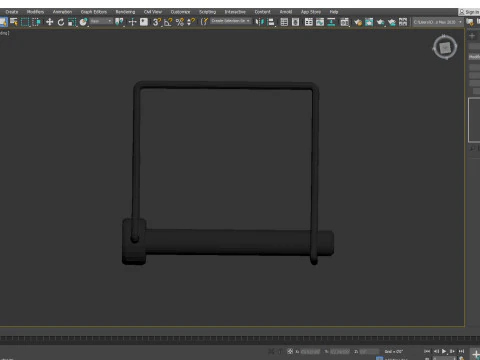Screen dimensions: 480x360
Task: Activate the Select and Move tool
Action: (x=49, y=22)
